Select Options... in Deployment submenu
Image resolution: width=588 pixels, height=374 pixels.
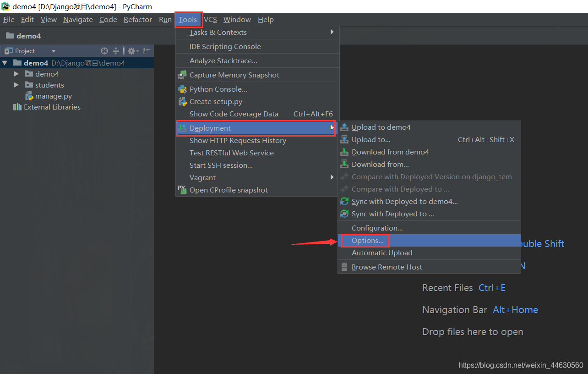point(429,240)
